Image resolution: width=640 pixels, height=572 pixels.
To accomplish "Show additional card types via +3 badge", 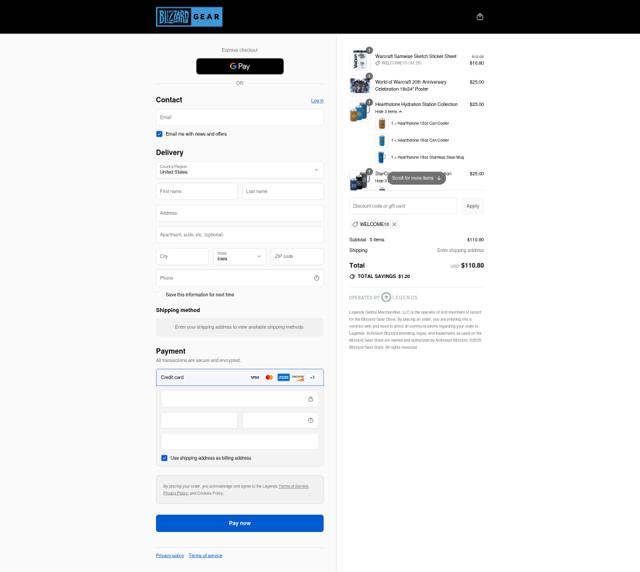I will 312,377.
